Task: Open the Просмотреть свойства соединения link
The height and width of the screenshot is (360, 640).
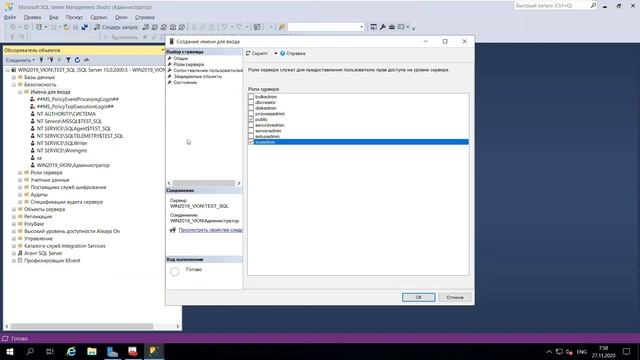Action: pyautogui.click(x=210, y=230)
